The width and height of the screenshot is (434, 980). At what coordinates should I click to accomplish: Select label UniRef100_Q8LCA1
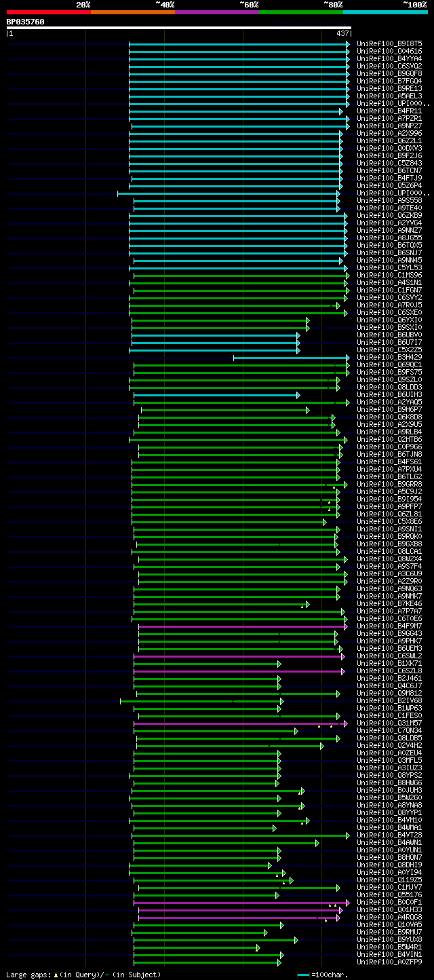[389, 551]
